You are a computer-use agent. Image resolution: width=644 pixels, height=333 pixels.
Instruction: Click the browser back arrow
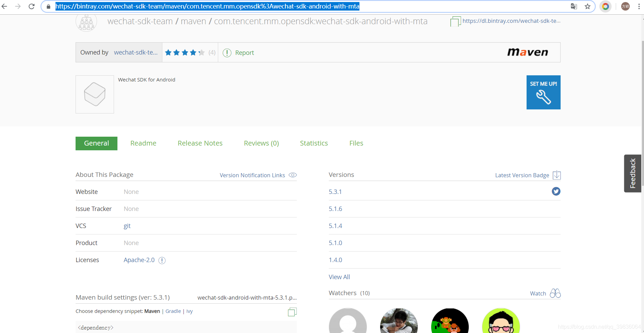(x=5, y=6)
